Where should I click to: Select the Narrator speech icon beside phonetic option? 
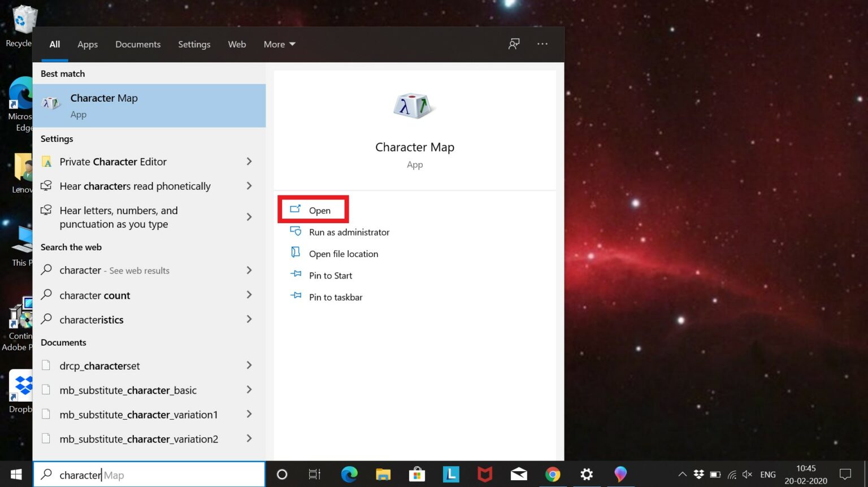point(47,185)
